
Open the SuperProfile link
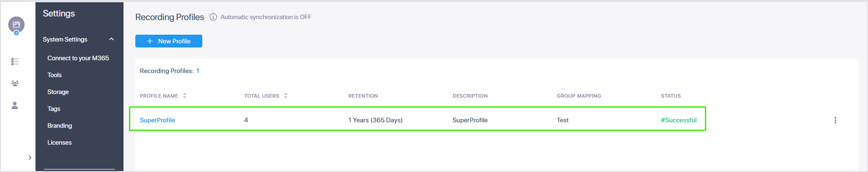[157, 120]
